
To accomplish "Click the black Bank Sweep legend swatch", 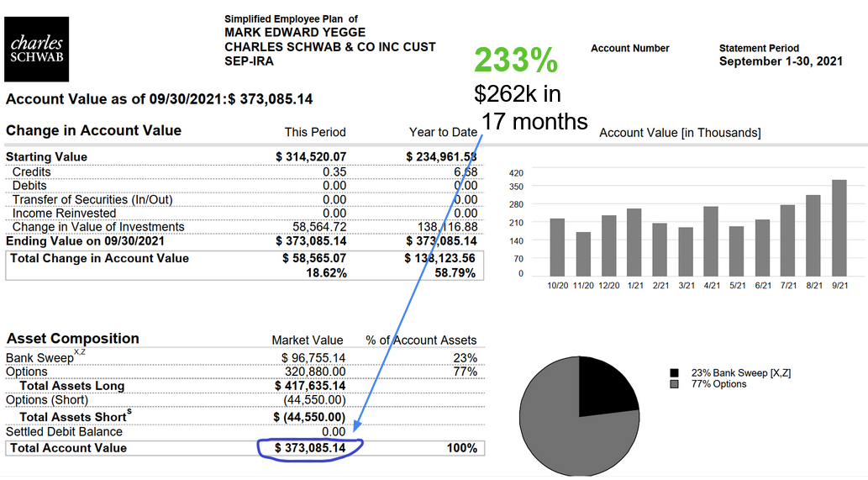I will click(x=674, y=373).
